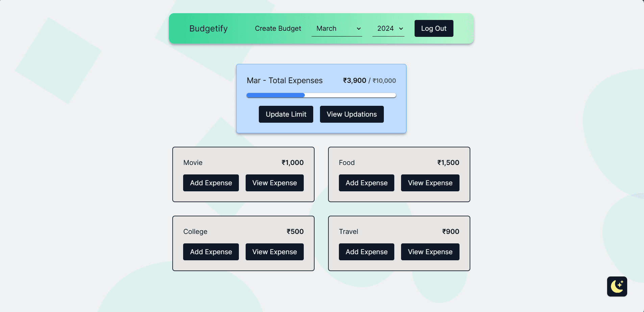Add Expense to Food category

[x=367, y=183]
